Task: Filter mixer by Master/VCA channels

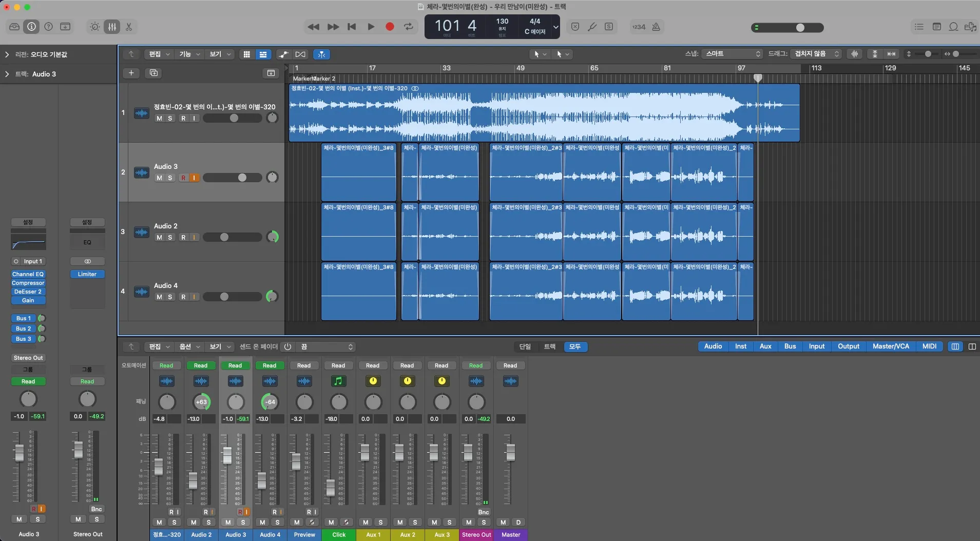Action: 891,346
